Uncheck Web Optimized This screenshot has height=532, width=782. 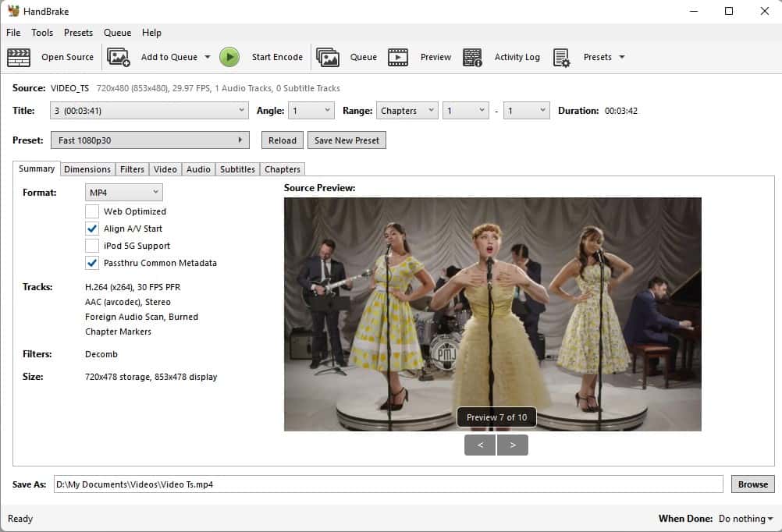pos(92,211)
